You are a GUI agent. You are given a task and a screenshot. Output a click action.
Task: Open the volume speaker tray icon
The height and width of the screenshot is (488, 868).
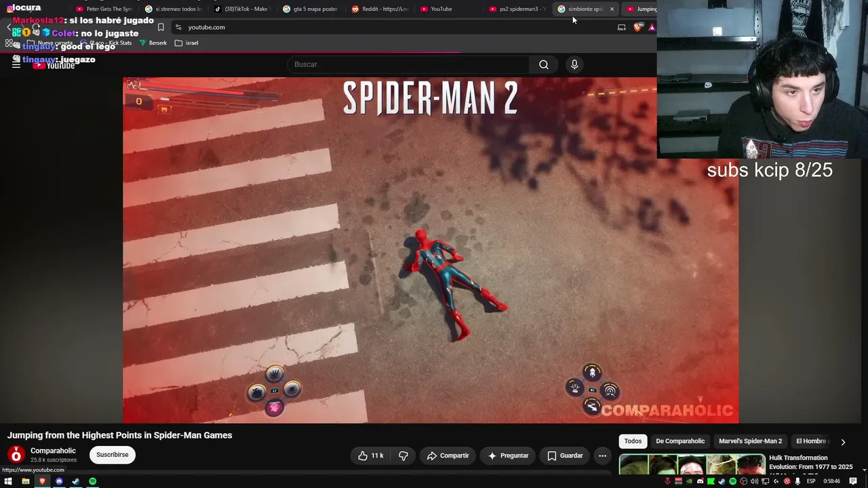754,481
